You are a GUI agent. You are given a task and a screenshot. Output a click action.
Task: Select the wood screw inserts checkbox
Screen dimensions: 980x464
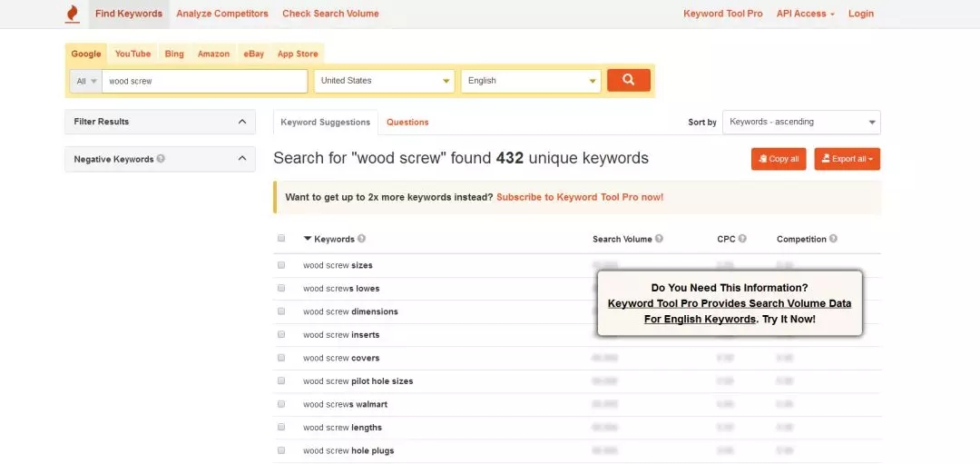click(281, 334)
